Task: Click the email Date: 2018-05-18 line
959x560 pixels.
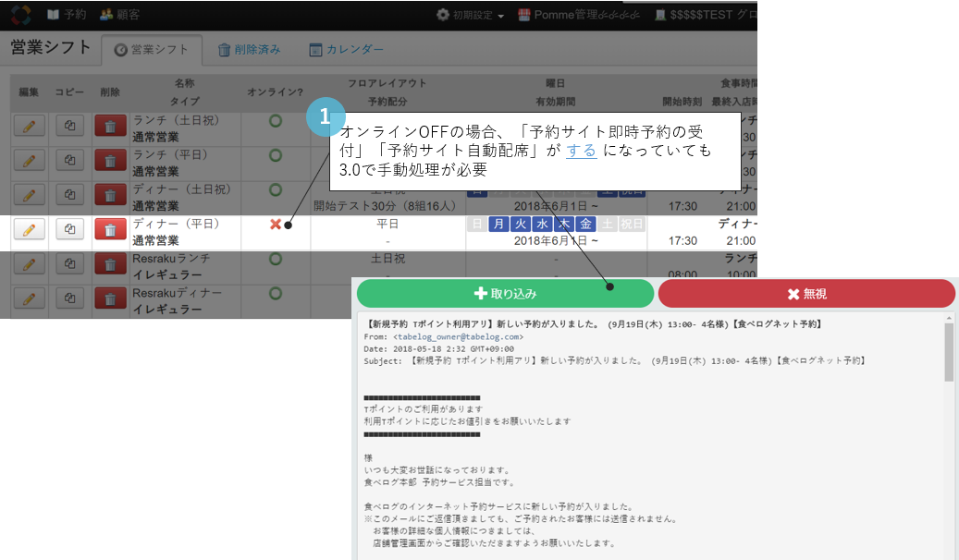Action: [438, 349]
